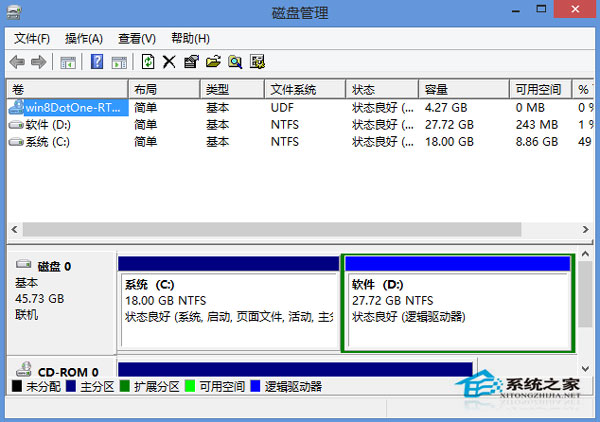Screen dimensions: 600x422
Task: Click the last toolbar settings icon
Action: point(257,62)
